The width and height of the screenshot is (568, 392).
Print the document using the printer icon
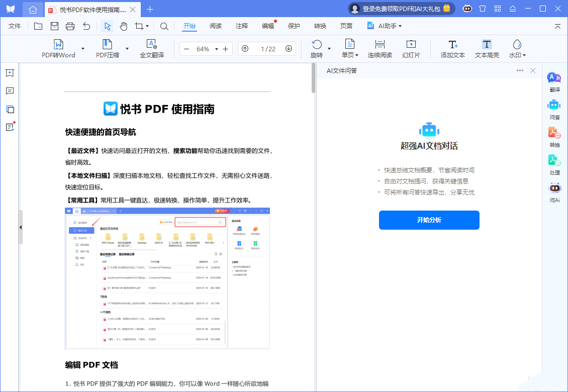tap(70, 26)
